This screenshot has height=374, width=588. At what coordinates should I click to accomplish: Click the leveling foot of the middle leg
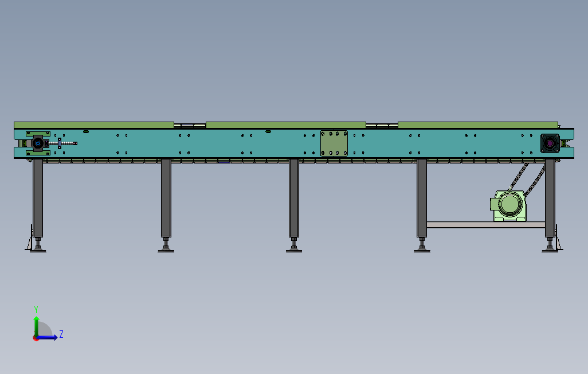pos(294,246)
